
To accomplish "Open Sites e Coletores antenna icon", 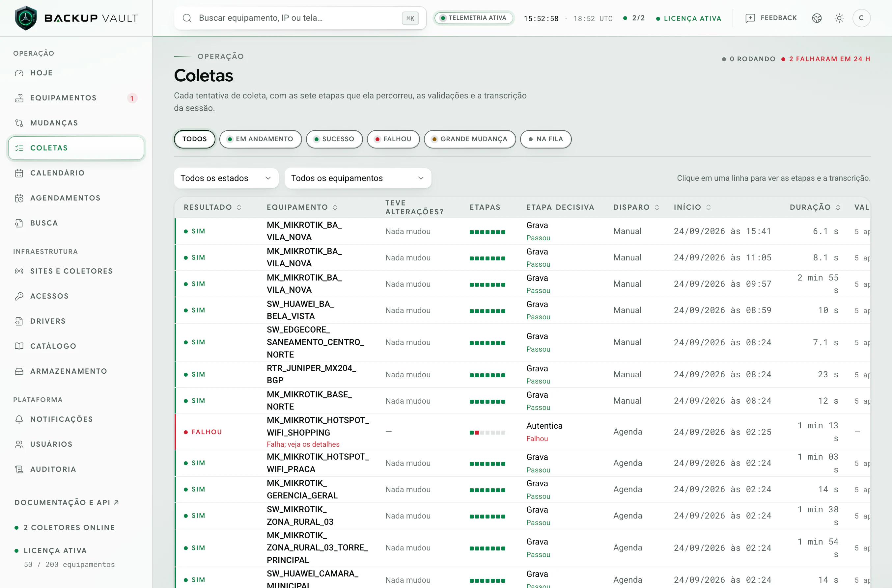I will coord(19,271).
